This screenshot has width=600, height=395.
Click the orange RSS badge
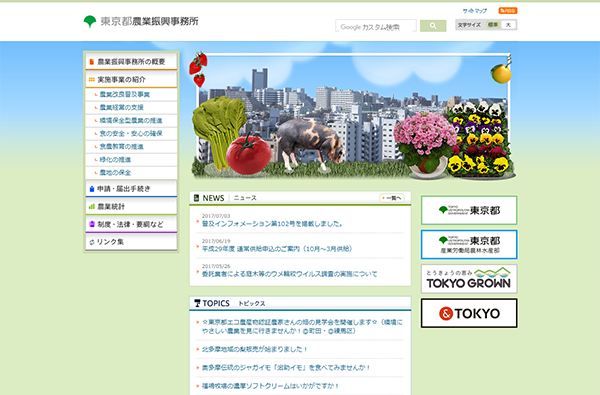(x=508, y=11)
